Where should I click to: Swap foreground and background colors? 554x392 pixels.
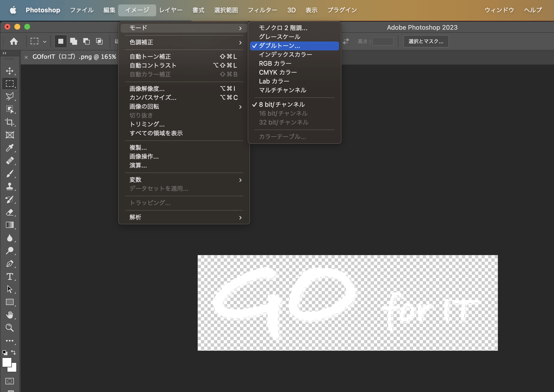point(14,352)
